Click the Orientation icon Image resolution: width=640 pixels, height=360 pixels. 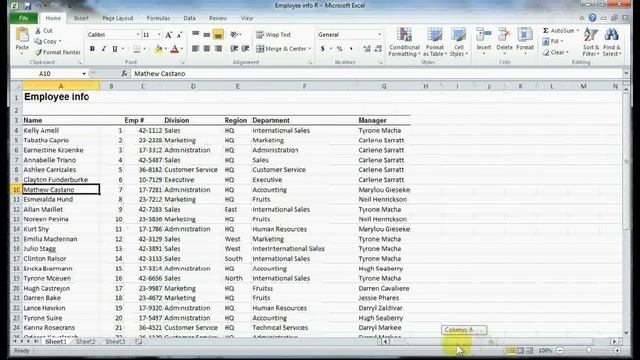[234, 35]
